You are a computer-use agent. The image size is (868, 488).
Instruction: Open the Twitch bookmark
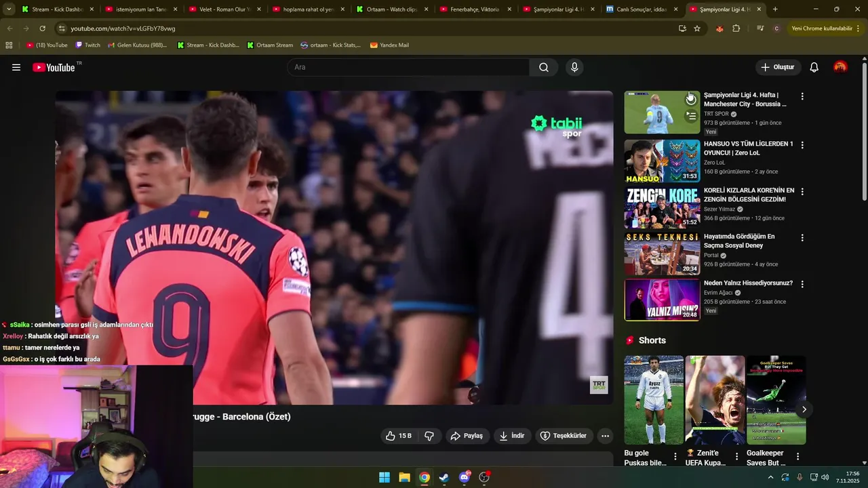tap(87, 45)
